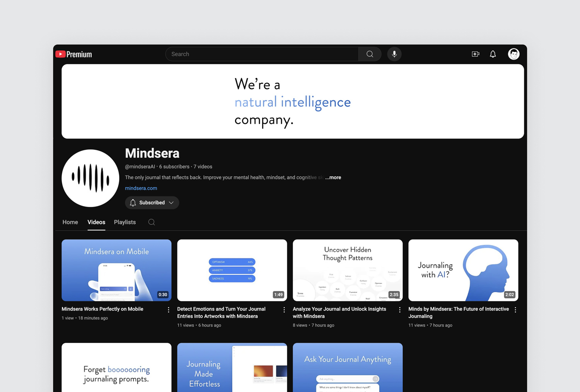
Task: Play the Journaling with AI? thumbnail
Action: (x=463, y=270)
